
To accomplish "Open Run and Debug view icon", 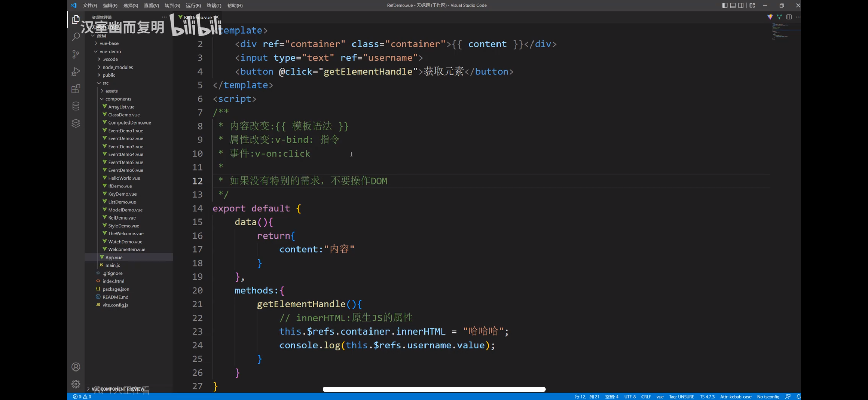I will tap(76, 72).
